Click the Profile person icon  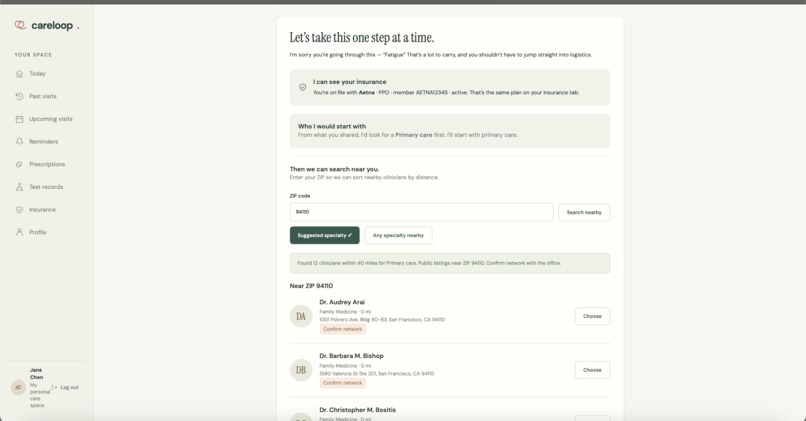tap(20, 232)
